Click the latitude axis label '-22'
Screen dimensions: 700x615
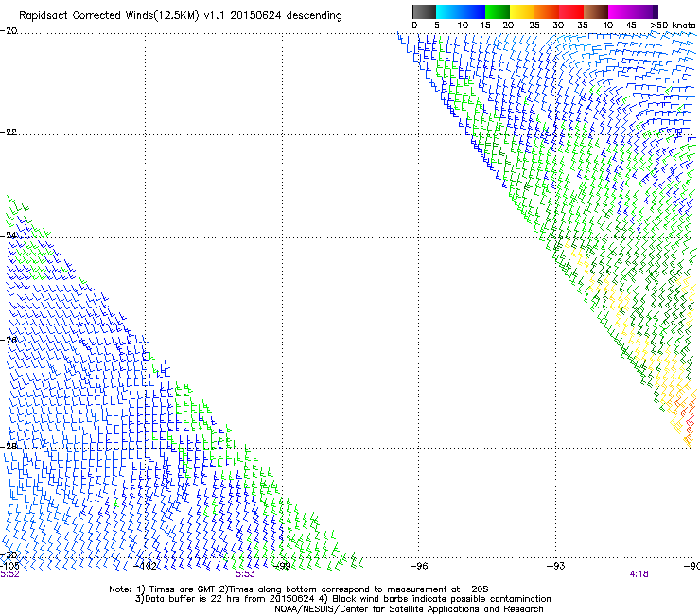click(x=9, y=132)
